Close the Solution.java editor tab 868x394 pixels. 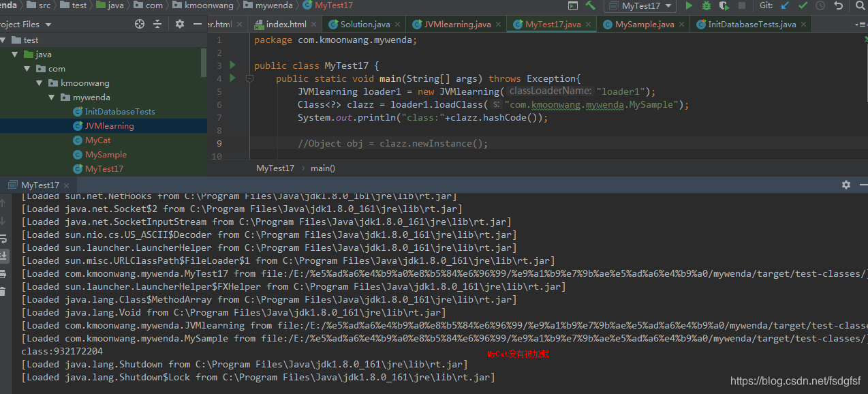tap(399, 25)
